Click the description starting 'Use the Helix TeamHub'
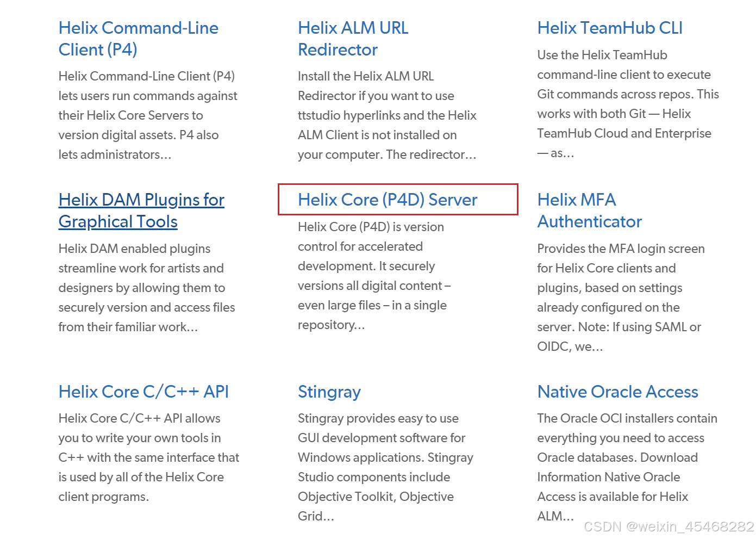The width and height of the screenshot is (756, 539). (x=628, y=104)
